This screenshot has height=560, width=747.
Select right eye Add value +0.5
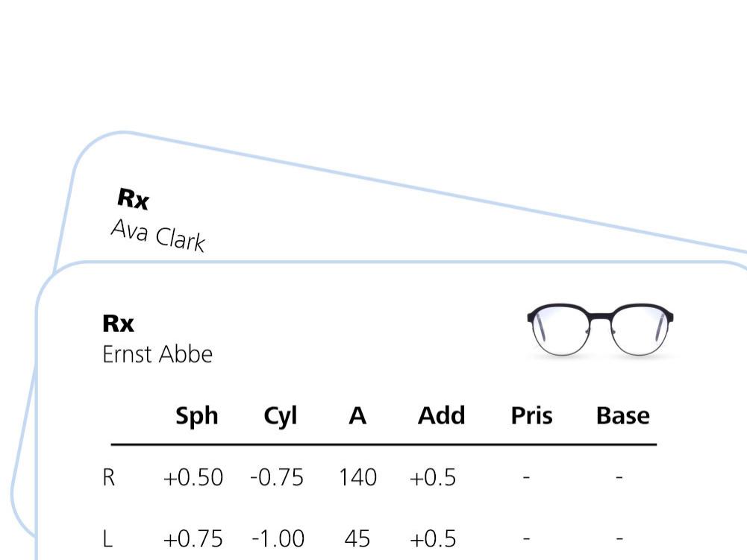(x=433, y=477)
